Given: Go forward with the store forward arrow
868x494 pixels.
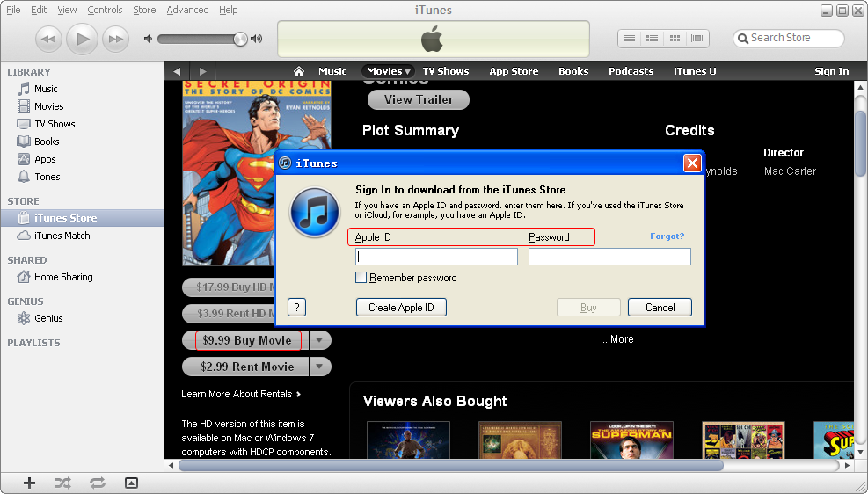Looking at the screenshot, I should pos(202,71).
